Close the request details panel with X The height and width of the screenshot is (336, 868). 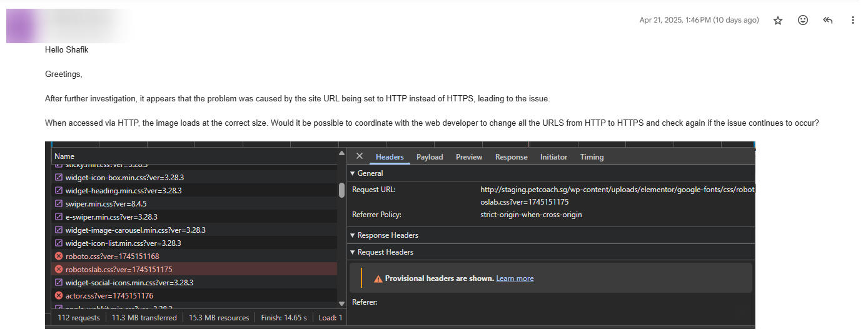pyautogui.click(x=359, y=156)
